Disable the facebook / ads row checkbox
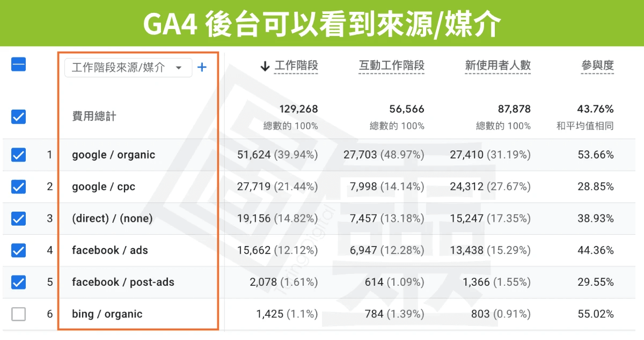644x340 pixels. point(18,250)
